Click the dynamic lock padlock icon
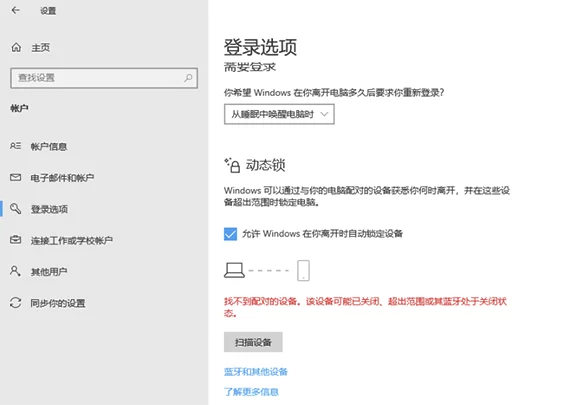The image size is (567, 405). [x=232, y=166]
